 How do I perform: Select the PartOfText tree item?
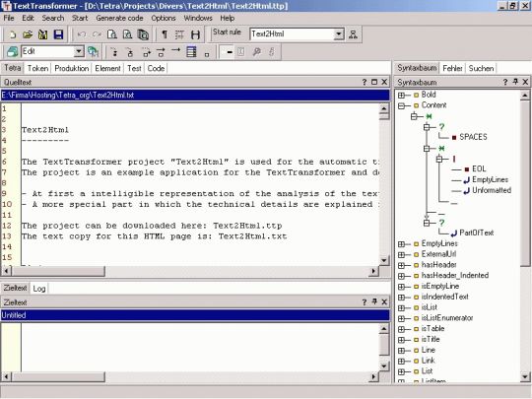[477, 233]
